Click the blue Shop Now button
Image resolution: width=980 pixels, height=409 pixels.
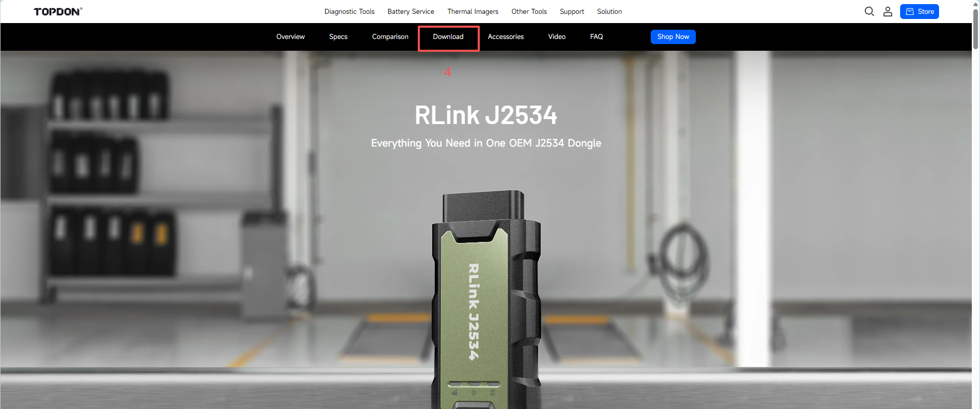click(x=673, y=37)
